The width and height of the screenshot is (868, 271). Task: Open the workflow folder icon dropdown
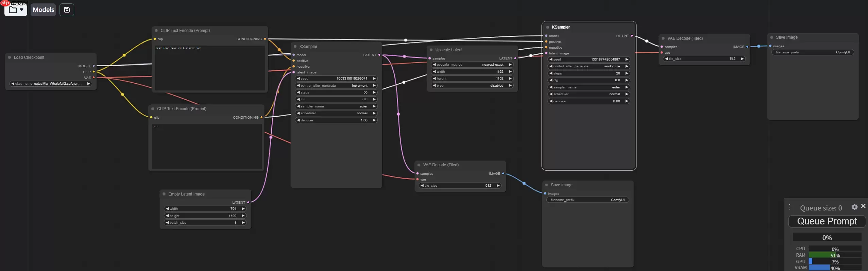point(16,10)
